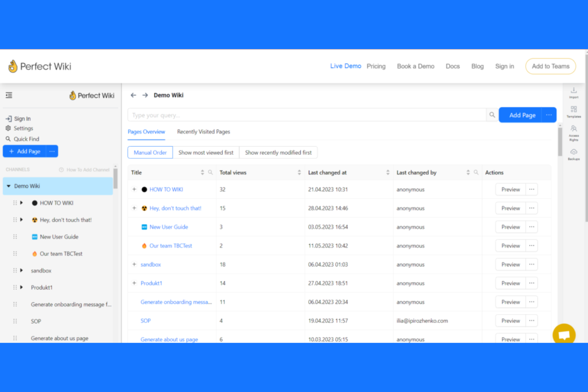Sort the table by Last changed by
This screenshot has height=392, width=588.
(468, 172)
